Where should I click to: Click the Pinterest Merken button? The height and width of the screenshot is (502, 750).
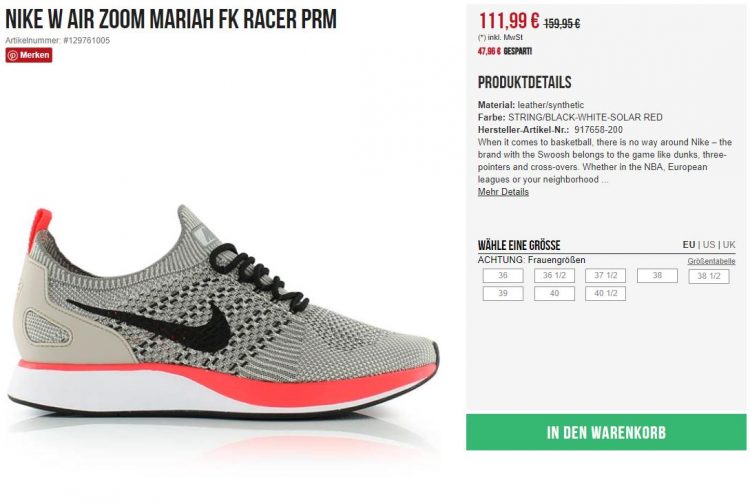tap(29, 55)
